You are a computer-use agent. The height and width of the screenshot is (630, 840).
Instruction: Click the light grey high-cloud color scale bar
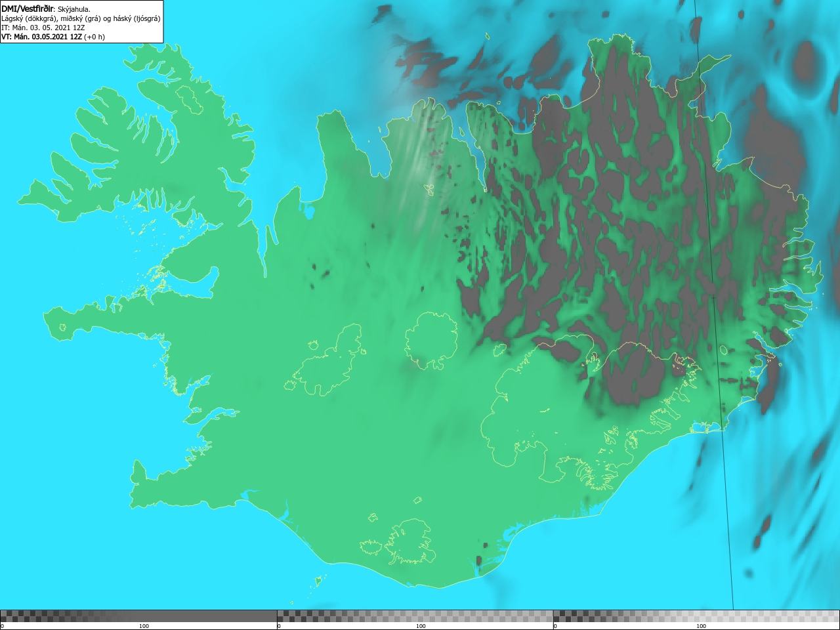pyautogui.click(x=696, y=616)
